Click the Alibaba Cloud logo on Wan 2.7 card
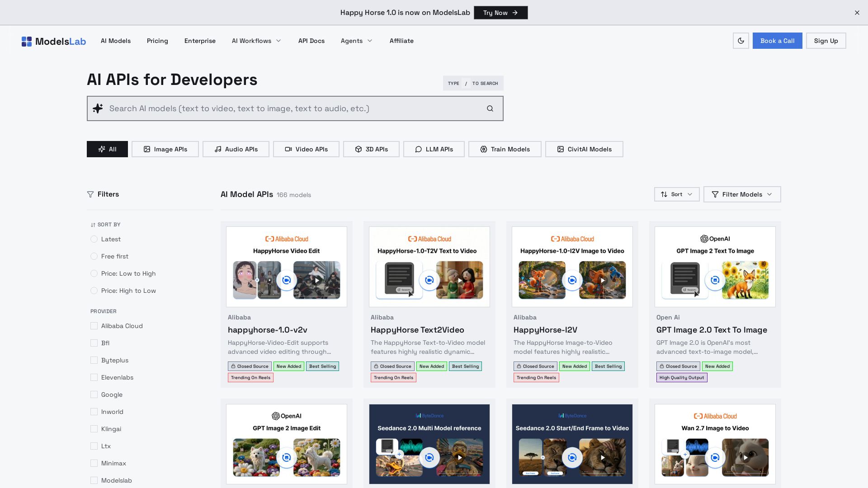868x488 pixels. tap(715, 416)
